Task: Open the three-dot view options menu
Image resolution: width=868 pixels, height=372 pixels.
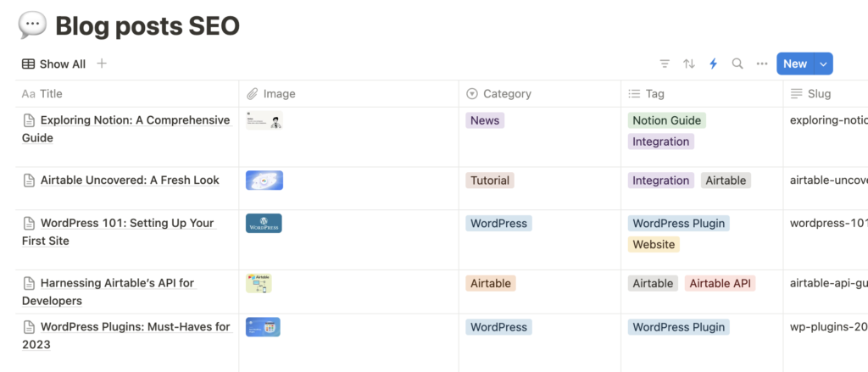Action: point(762,64)
